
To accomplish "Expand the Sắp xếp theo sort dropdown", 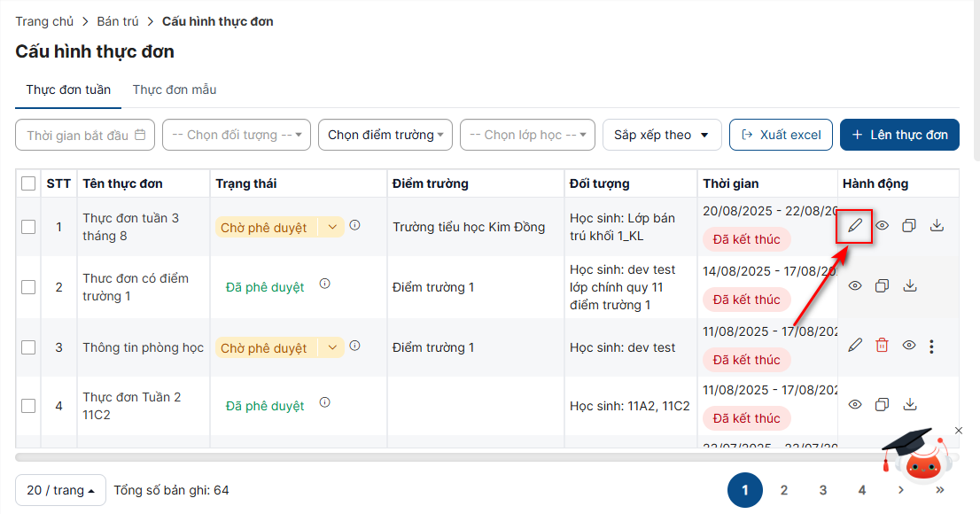I will point(661,135).
